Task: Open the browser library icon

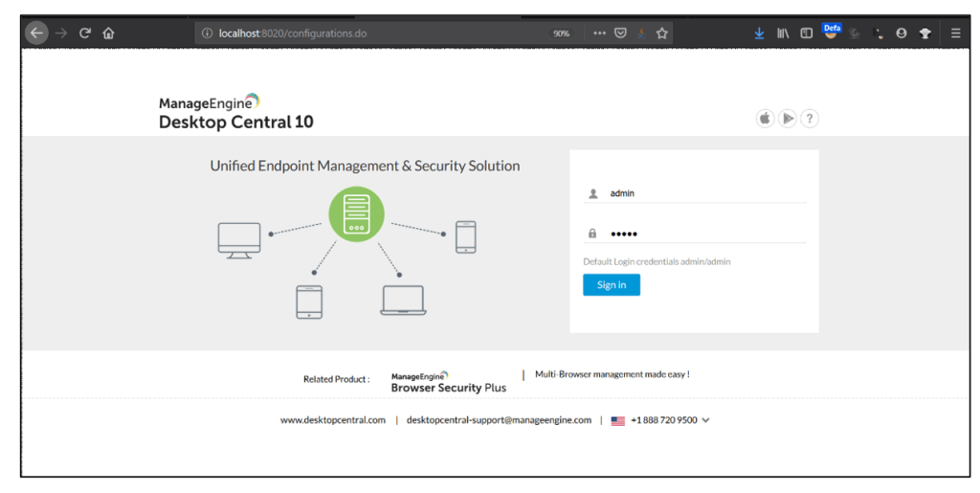Action: point(783,34)
